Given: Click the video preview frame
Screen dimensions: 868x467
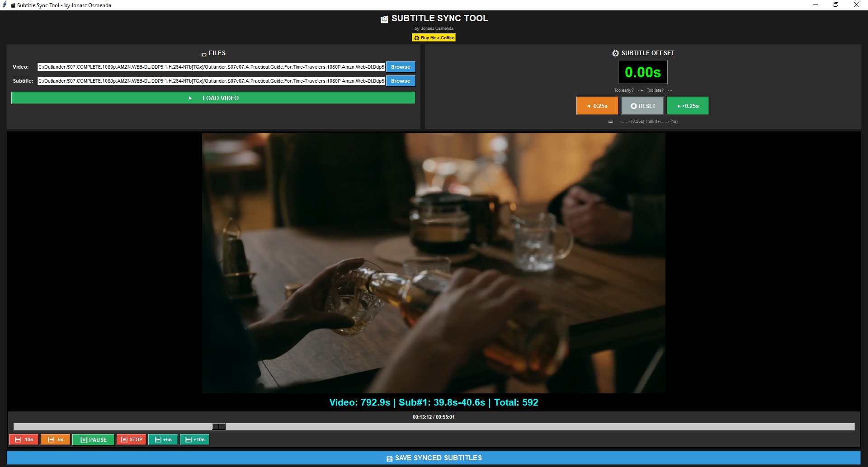Looking at the screenshot, I should coord(434,263).
